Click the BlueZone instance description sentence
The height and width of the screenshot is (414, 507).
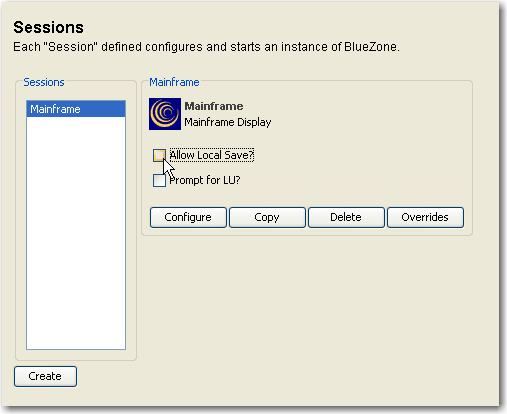coord(206,47)
